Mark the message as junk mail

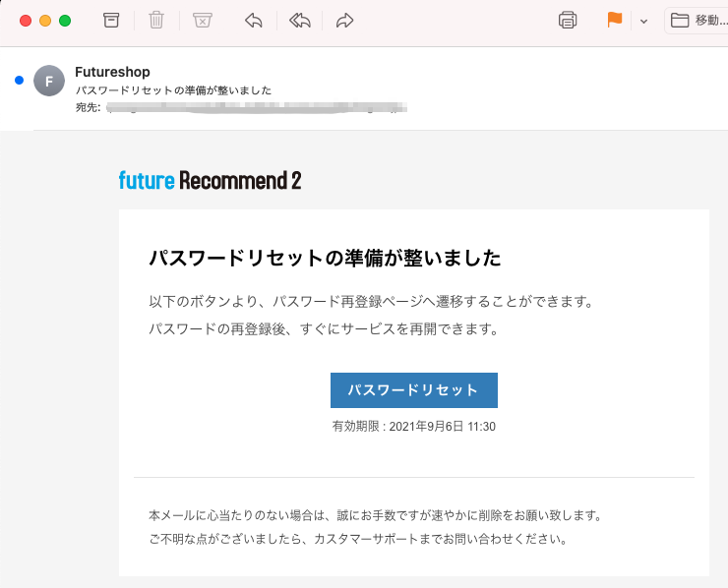click(x=203, y=21)
